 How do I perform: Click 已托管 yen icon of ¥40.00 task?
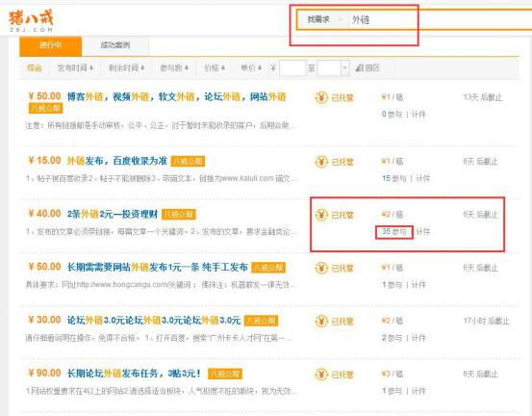(321, 215)
